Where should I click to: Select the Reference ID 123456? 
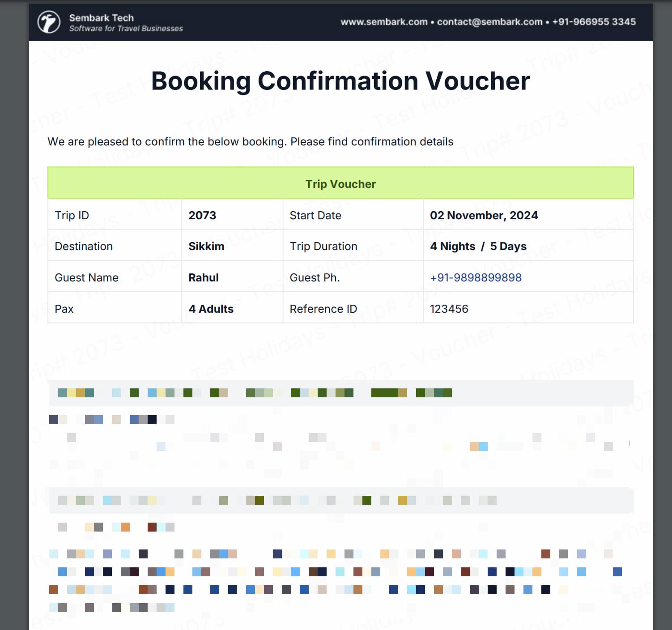449,309
